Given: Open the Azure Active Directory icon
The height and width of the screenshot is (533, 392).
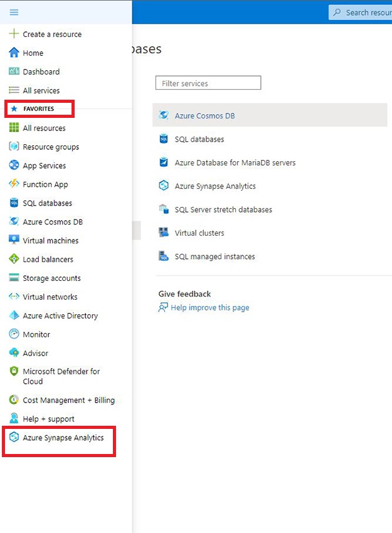Looking at the screenshot, I should tap(14, 315).
